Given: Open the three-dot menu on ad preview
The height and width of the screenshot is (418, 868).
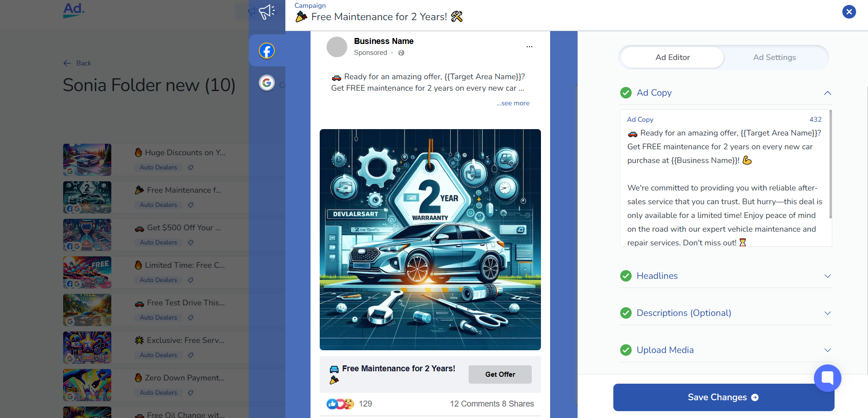Looking at the screenshot, I should (x=529, y=47).
